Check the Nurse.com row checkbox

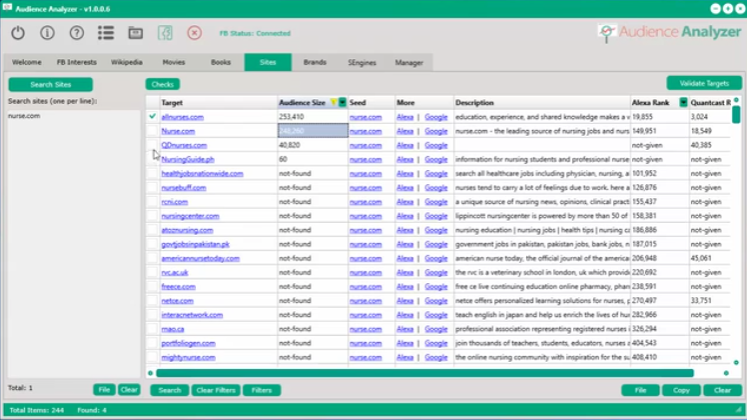(x=152, y=130)
